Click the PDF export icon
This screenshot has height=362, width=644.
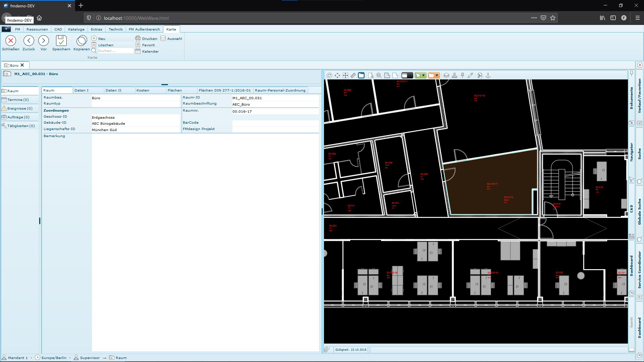pos(480,75)
